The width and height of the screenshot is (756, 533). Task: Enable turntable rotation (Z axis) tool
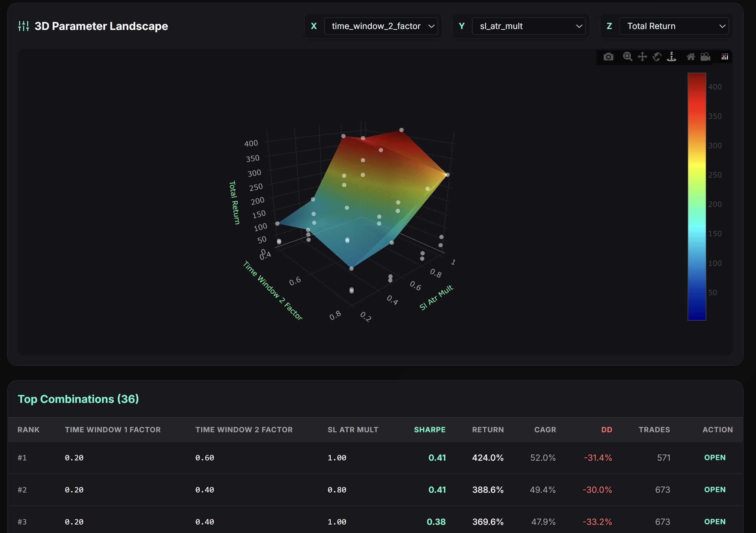[x=672, y=57]
